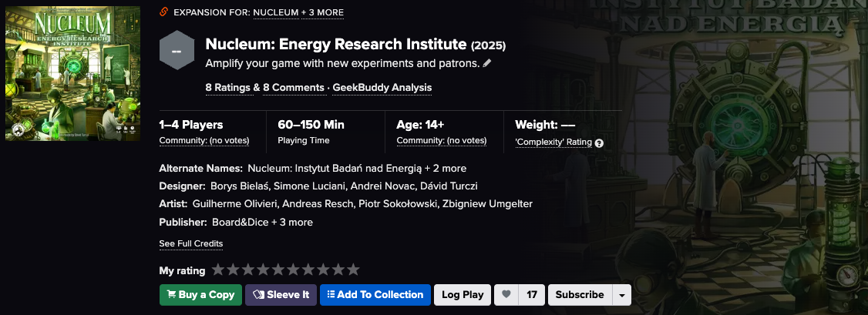The width and height of the screenshot is (868, 315).
Task: Open the 8 Comments link
Action: click(x=294, y=87)
